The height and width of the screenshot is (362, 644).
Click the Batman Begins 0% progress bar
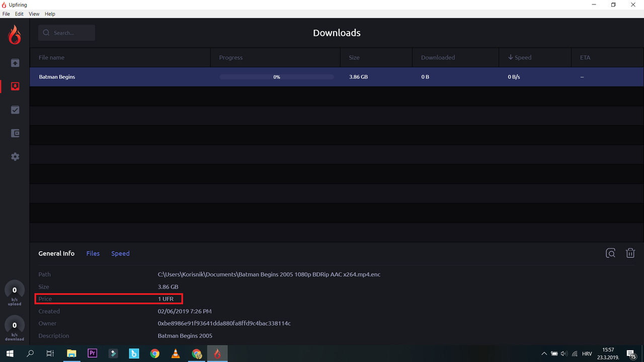[277, 77]
